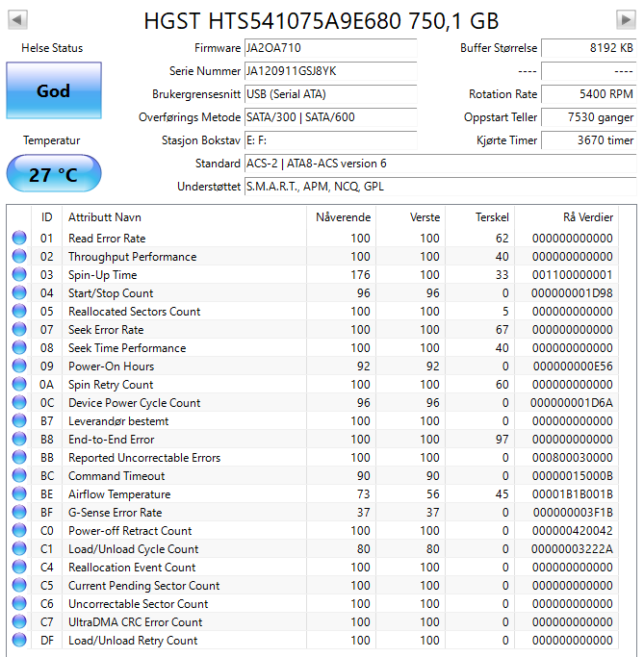
Task: Click the Rotation Rate field showing 5400 RPM
Action: coord(587,94)
